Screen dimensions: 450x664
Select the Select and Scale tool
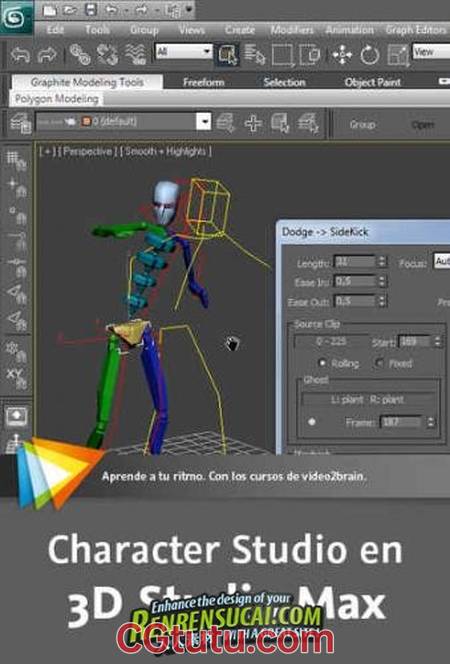398,55
